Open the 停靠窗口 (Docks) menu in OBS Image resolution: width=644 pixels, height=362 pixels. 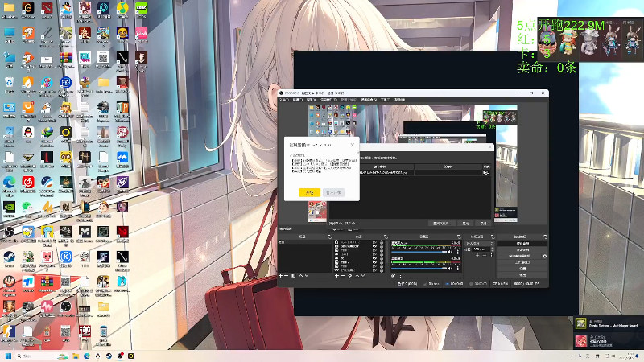click(328, 100)
